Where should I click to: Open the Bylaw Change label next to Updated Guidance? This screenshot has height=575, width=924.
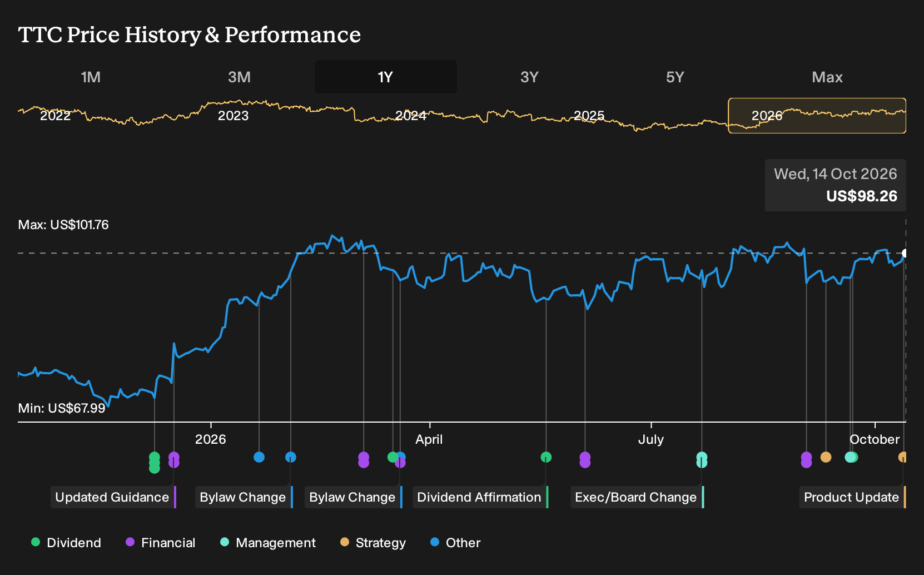244,497
